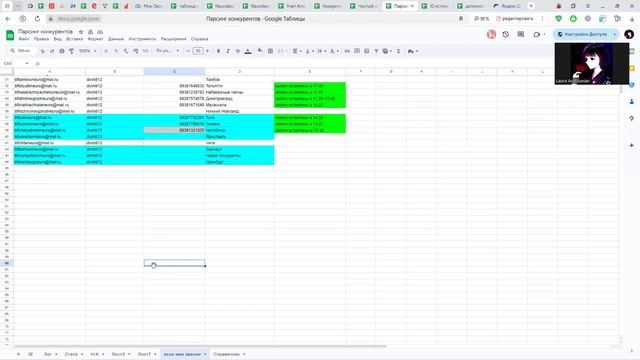The width and height of the screenshot is (640, 360).
Task: Click the browser address bar docs.google.com
Action: 78,19
